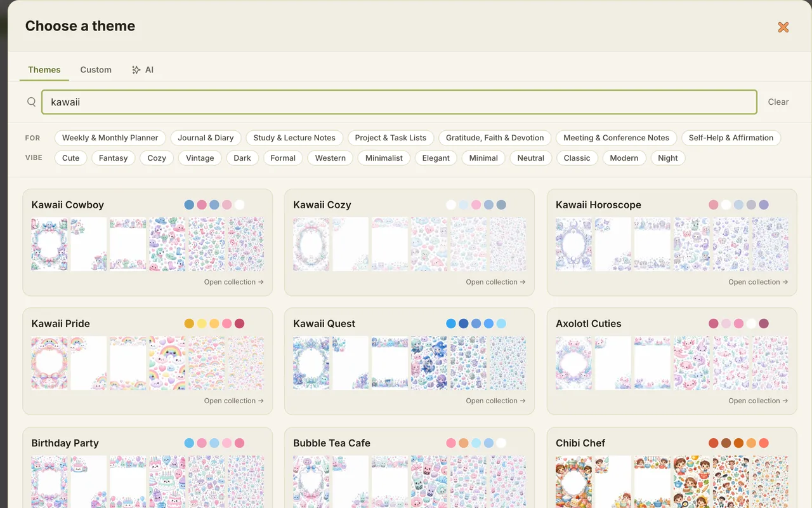
Task: Open collection for Kawaii Horoscope
Action: click(x=759, y=282)
